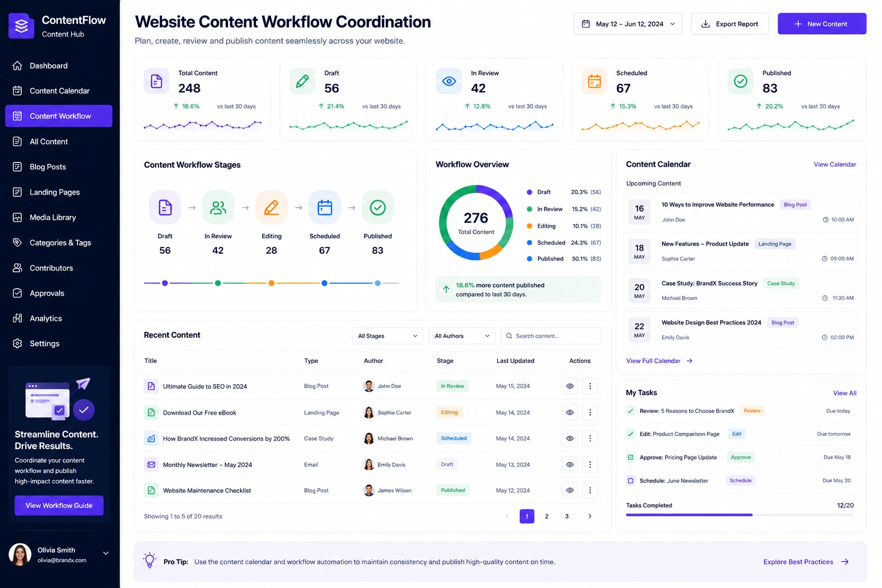Screen dimensions: 882x588
Task: Open the Dashboard home icon
Action: (17, 65)
